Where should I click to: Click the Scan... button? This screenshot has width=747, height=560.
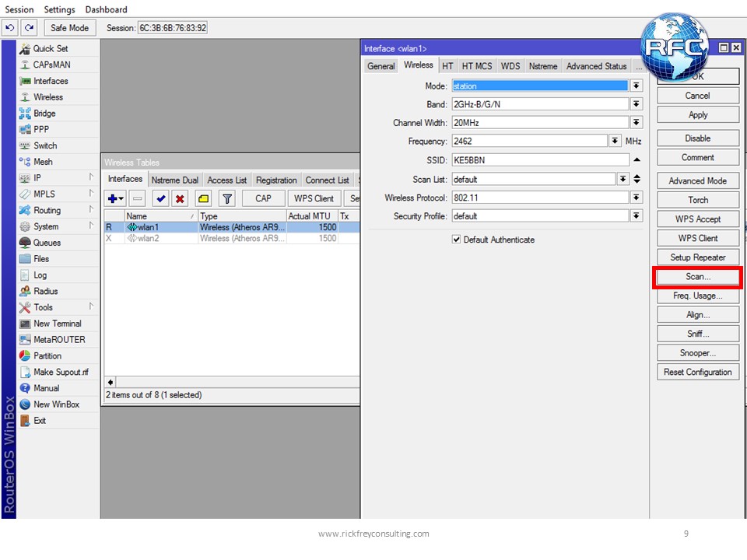point(698,277)
